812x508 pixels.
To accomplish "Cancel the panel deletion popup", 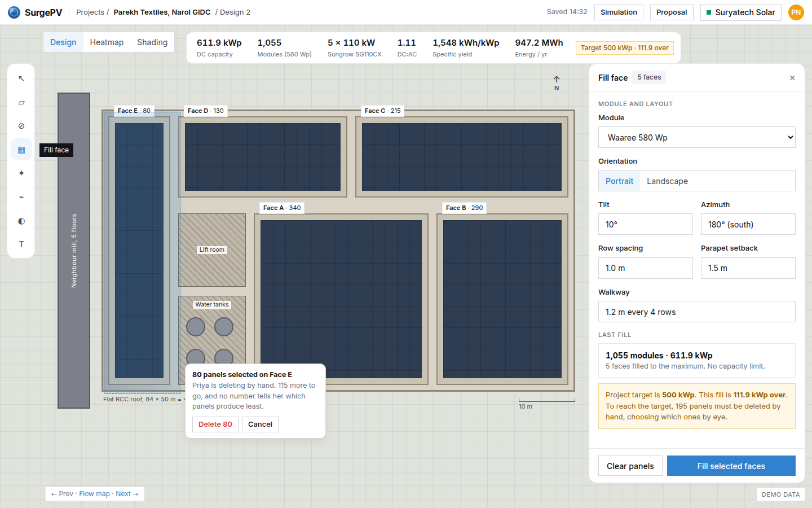I will coord(260,424).
